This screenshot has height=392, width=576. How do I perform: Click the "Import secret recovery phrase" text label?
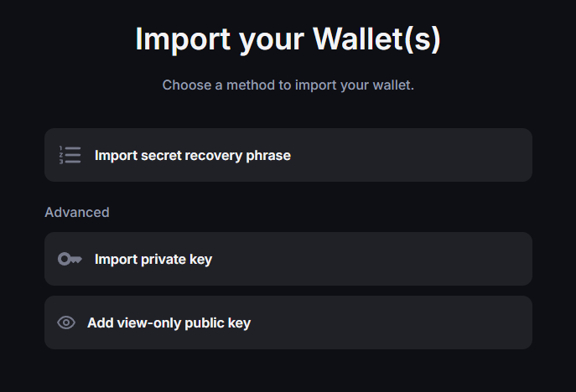pos(192,155)
